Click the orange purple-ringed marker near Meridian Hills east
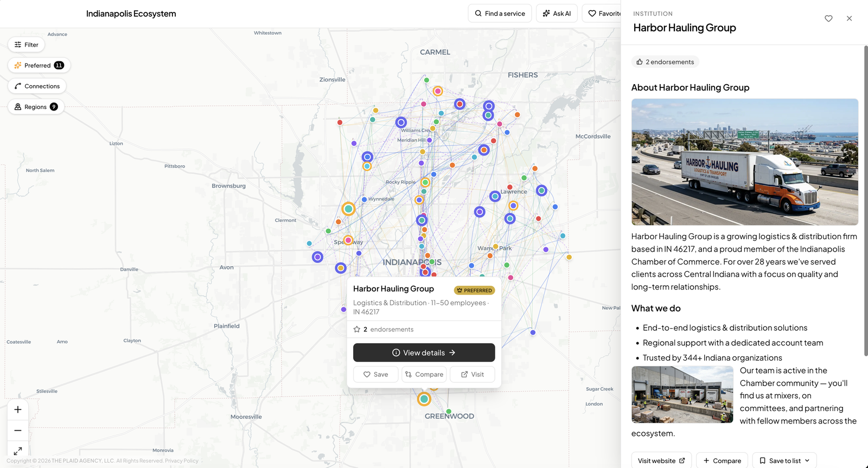This screenshot has height=468, width=868. pyautogui.click(x=483, y=150)
